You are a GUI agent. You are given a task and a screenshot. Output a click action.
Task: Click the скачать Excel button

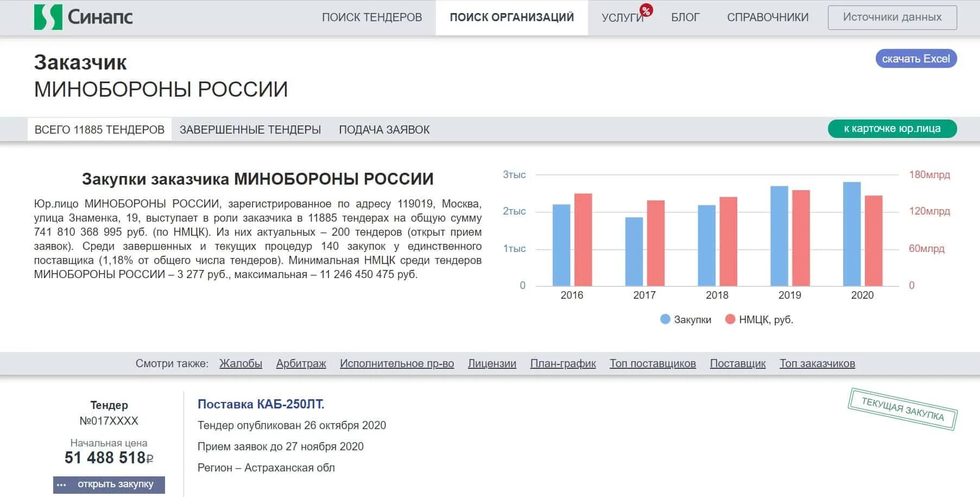[x=916, y=59]
